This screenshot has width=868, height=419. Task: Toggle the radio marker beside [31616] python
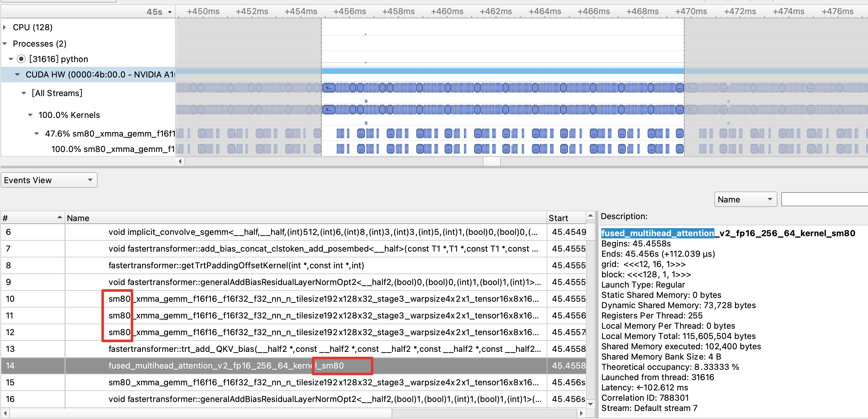click(21, 59)
